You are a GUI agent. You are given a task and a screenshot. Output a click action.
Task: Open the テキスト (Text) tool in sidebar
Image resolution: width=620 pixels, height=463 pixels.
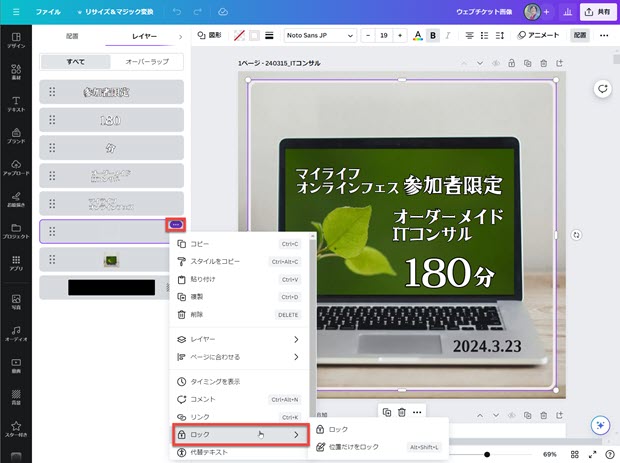(x=16, y=101)
